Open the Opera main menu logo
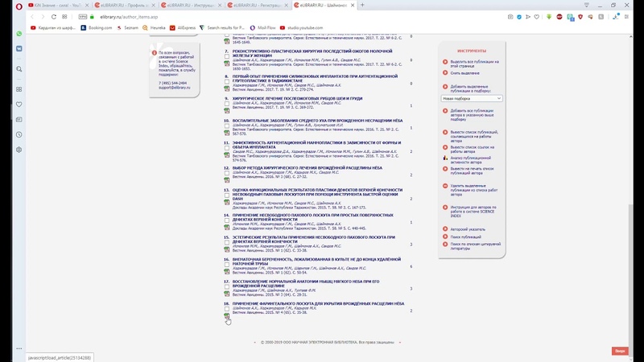This screenshot has width=644, height=362. (x=19, y=6)
